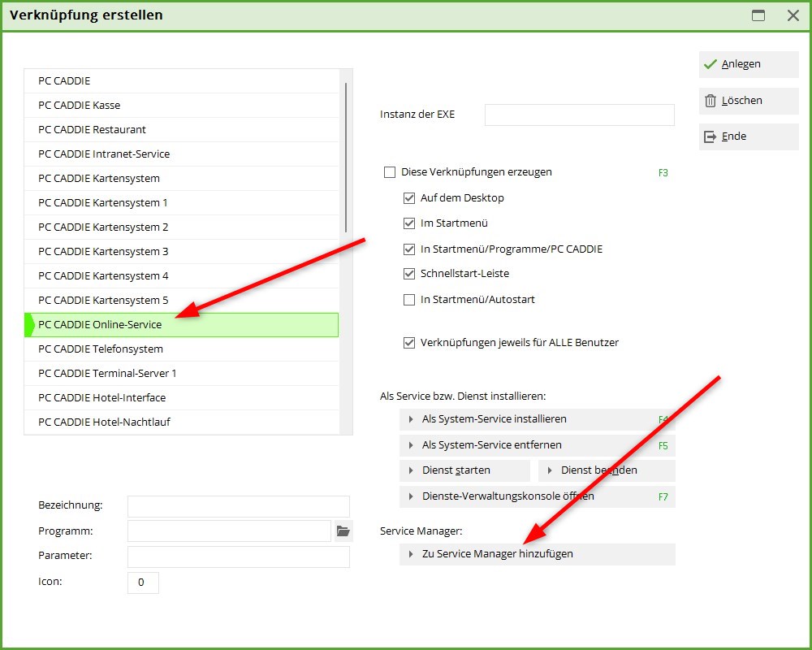Viewport: 812px width, 650px height.
Task: Toggle the In Startmenü/Autostart checkbox
Action: 409,300
